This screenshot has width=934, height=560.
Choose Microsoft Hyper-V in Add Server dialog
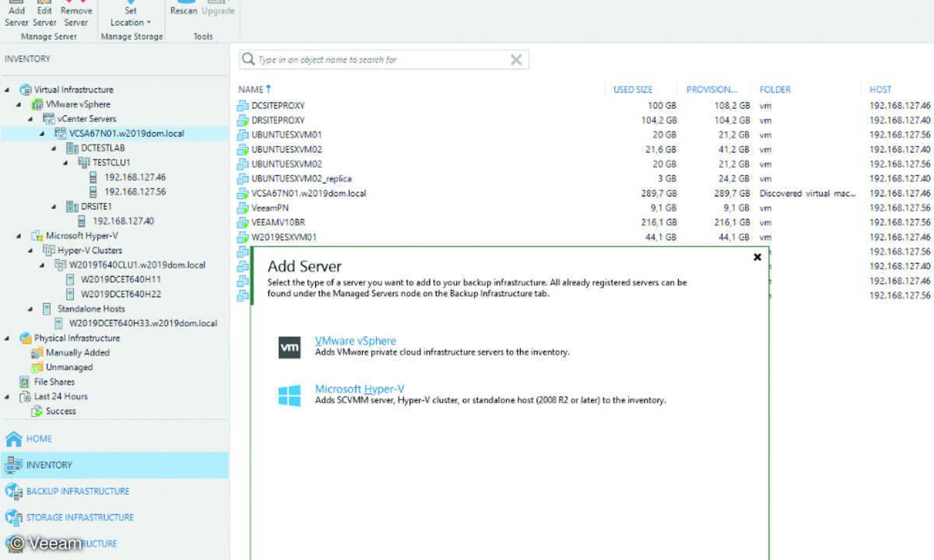coord(360,389)
